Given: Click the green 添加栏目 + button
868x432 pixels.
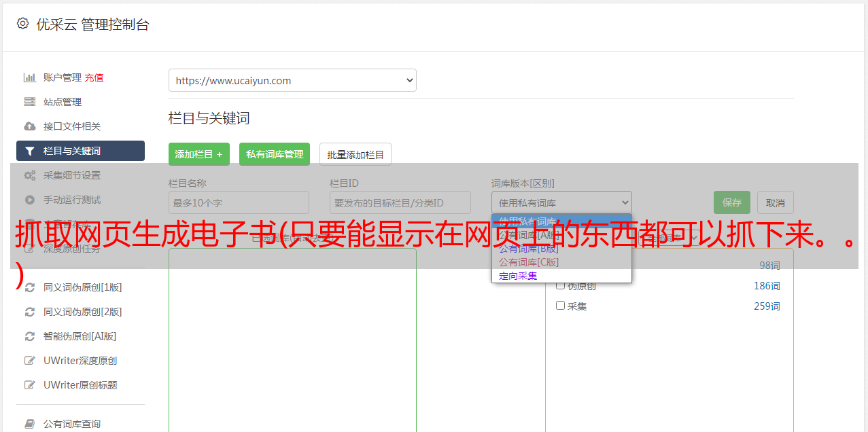Looking at the screenshot, I should coord(199,154).
